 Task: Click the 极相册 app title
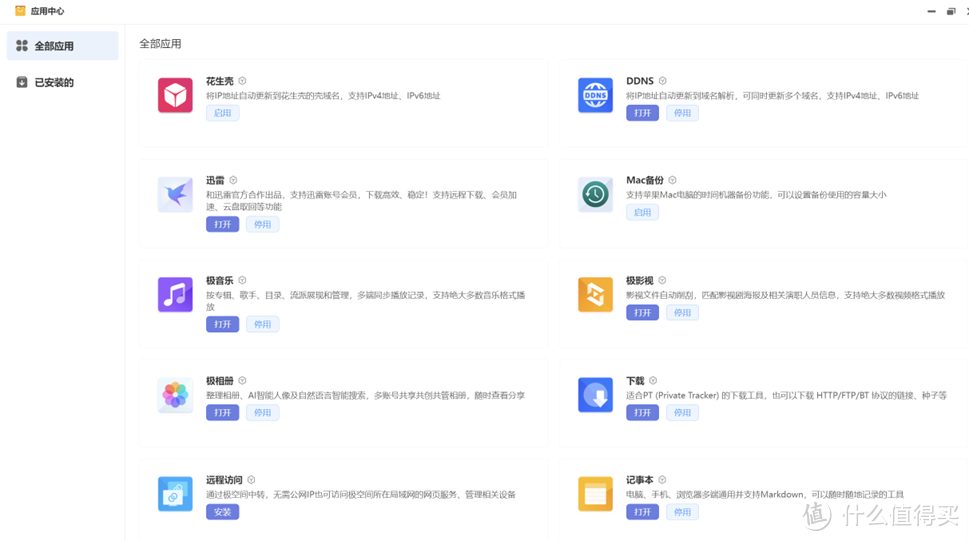tap(220, 380)
